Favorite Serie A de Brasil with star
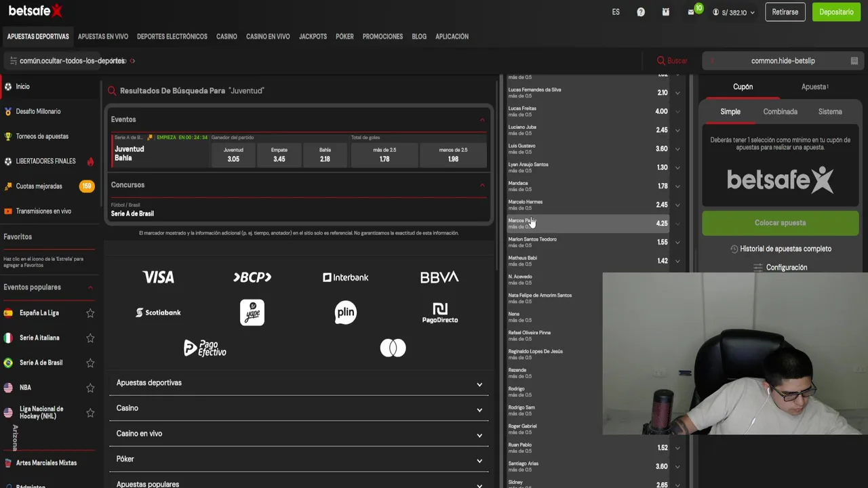This screenshot has width=868, height=488. tap(90, 363)
